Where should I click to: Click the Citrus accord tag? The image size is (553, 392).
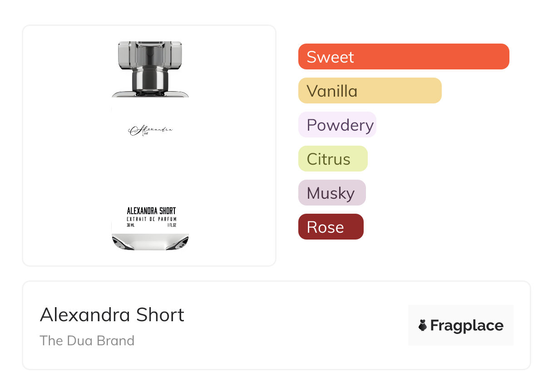(x=332, y=159)
